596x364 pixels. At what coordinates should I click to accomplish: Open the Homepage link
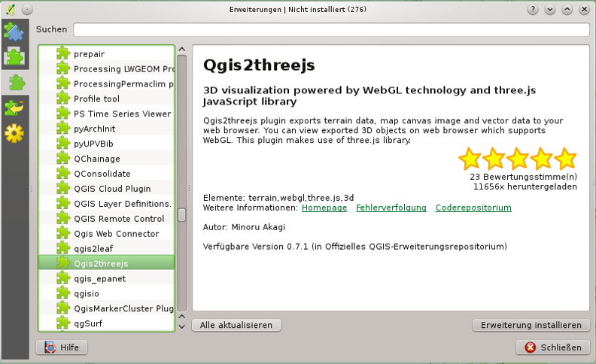(324, 208)
